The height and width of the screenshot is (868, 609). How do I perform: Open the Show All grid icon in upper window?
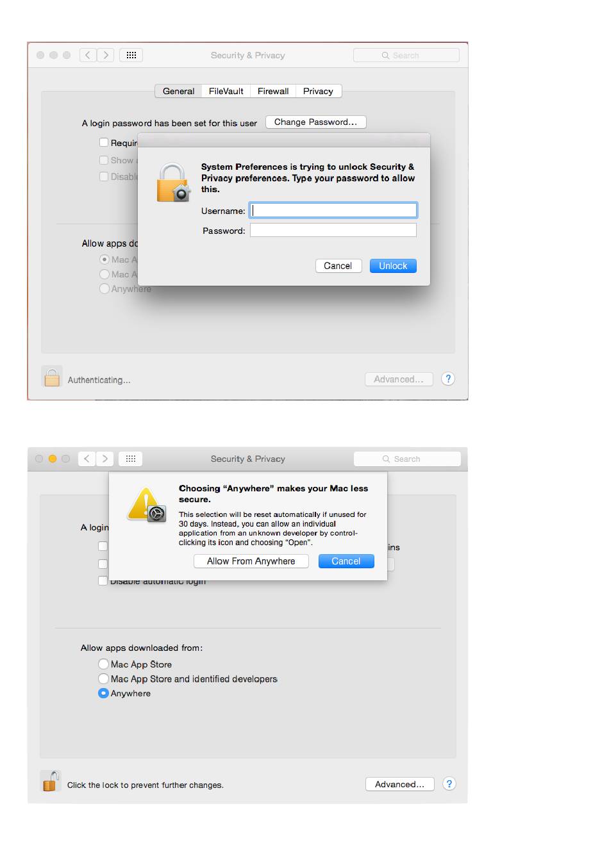[x=131, y=55]
